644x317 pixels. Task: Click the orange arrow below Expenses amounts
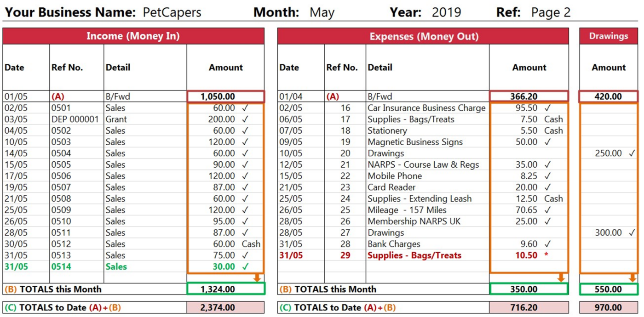561,277
